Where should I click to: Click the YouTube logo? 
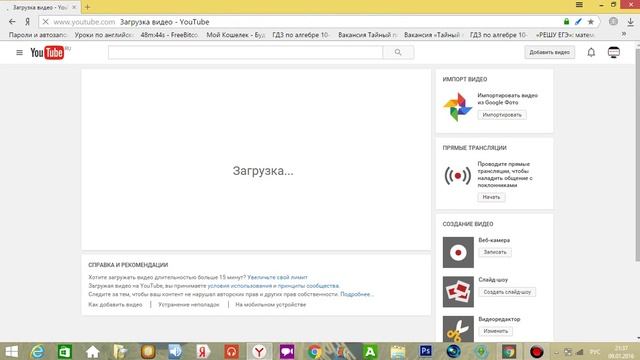click(47, 53)
